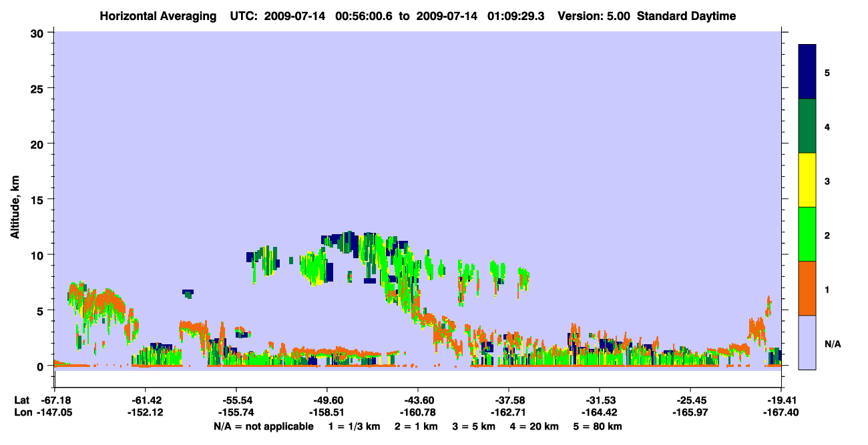The height and width of the screenshot is (445, 868).
Task: Click longitude value -162.71
Action: pos(509,413)
